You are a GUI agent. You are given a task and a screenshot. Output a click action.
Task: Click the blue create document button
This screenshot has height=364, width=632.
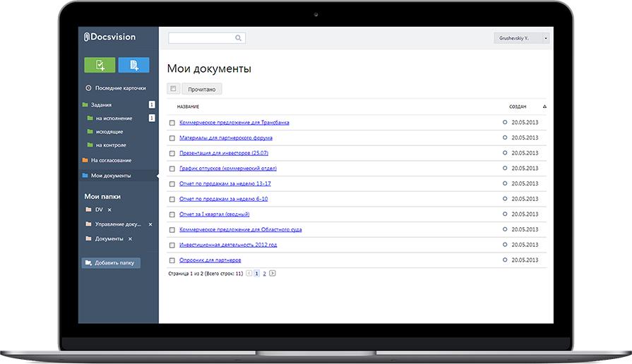pyautogui.click(x=134, y=65)
